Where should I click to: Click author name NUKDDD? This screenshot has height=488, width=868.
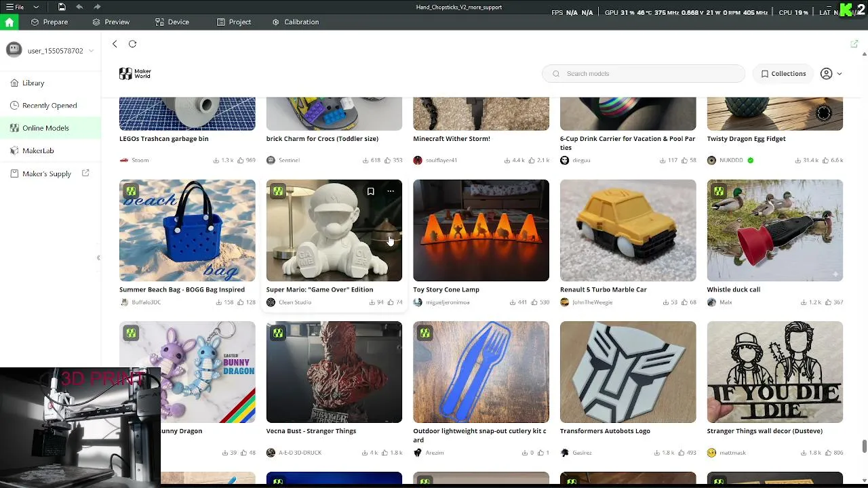[731, 161]
